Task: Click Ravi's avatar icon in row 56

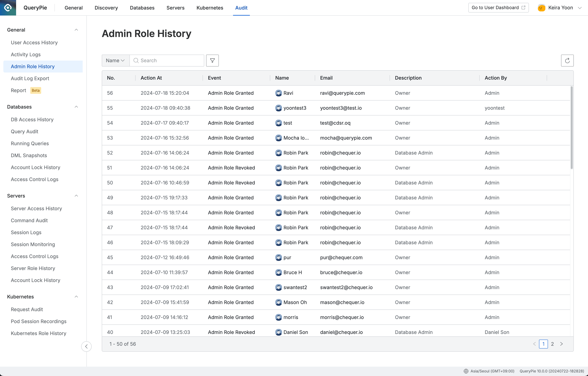Action: point(279,93)
